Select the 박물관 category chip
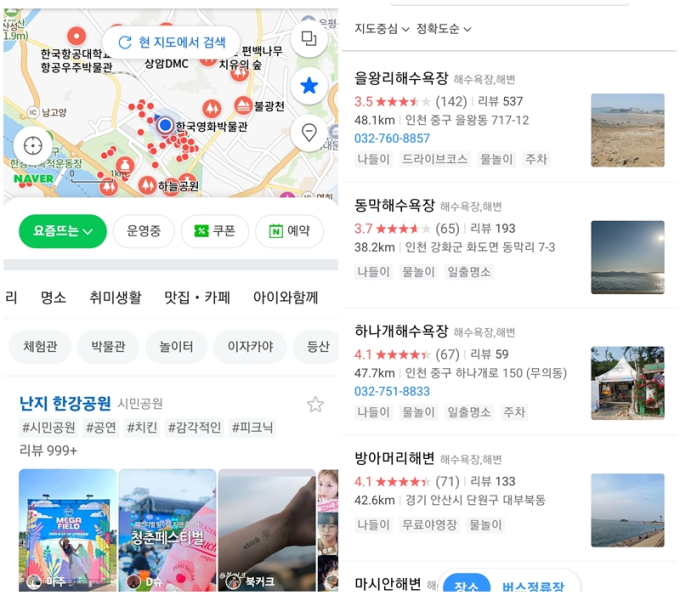 point(108,347)
